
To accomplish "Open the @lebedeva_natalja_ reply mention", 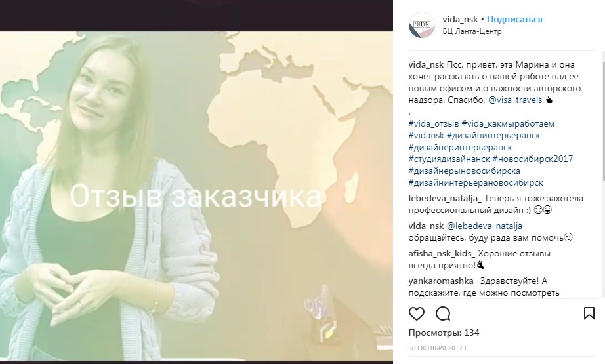I will pyautogui.click(x=486, y=226).
